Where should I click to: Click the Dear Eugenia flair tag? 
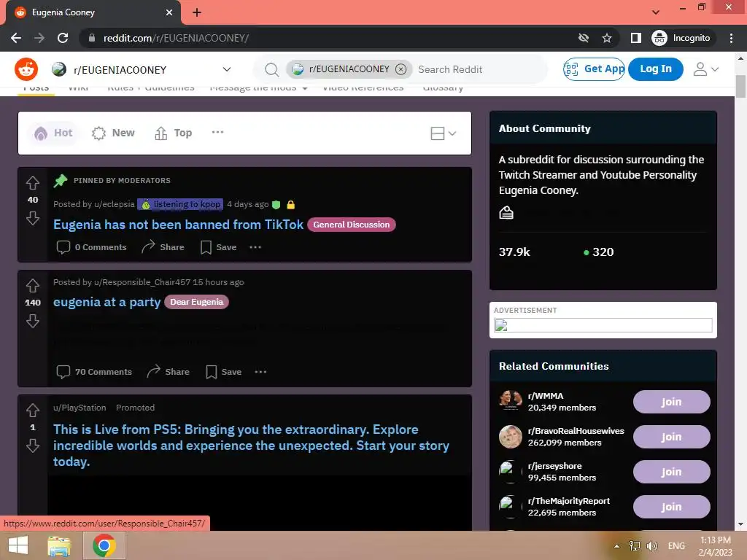[196, 302]
